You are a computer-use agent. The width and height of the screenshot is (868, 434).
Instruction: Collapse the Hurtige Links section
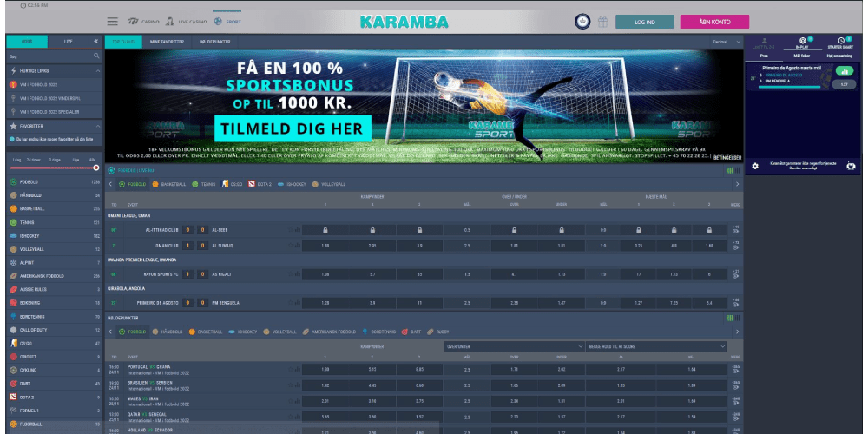pos(97,70)
